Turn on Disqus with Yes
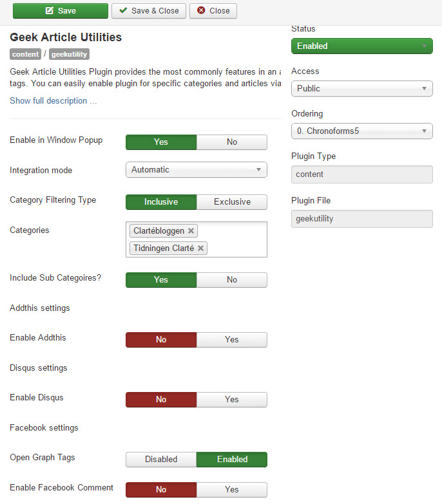This screenshot has width=442, height=504. pos(231,400)
